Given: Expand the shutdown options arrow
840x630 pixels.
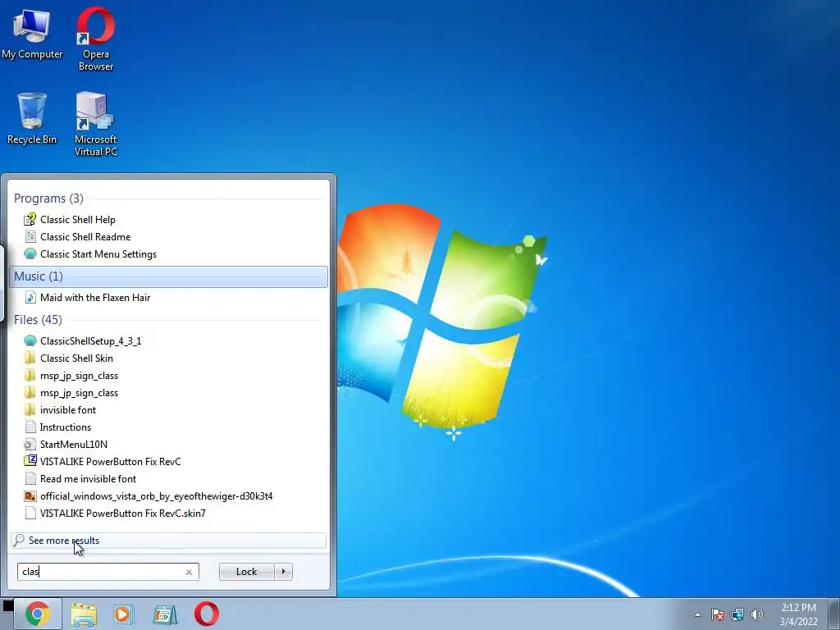Looking at the screenshot, I should [283, 572].
